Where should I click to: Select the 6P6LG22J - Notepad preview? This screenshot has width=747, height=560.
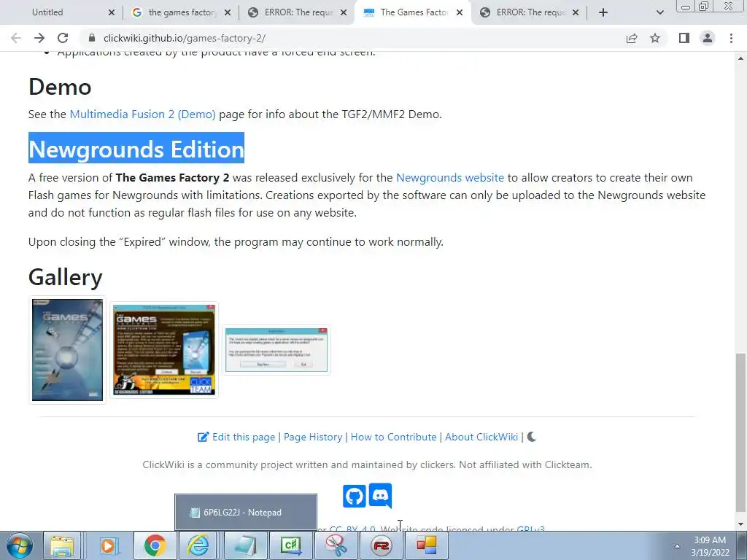246,513
